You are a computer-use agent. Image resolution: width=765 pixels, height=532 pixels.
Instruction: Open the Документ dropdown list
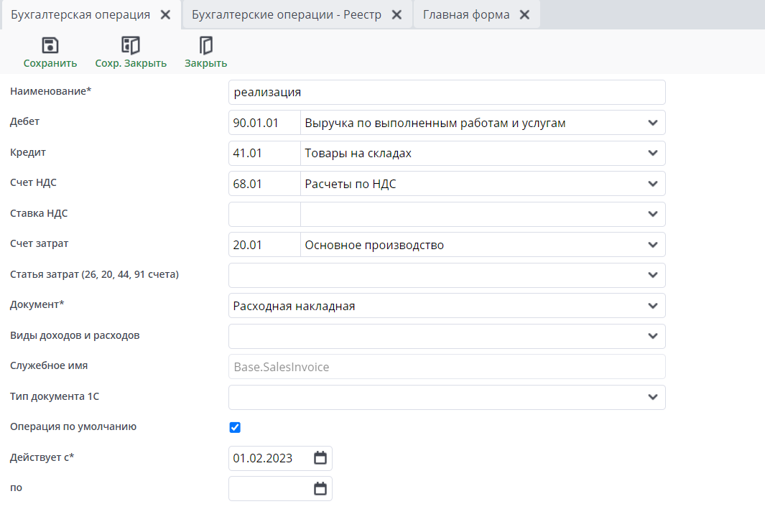coord(652,306)
